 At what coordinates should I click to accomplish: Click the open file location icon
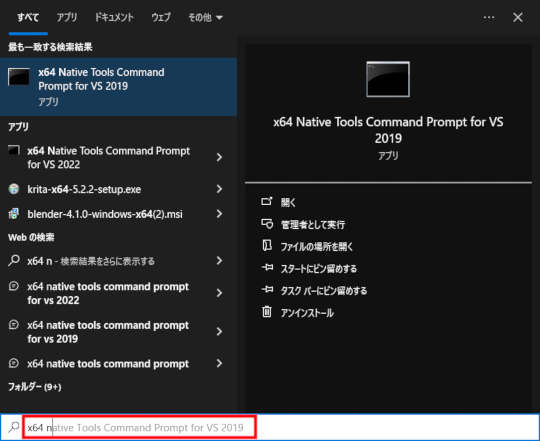click(x=267, y=246)
